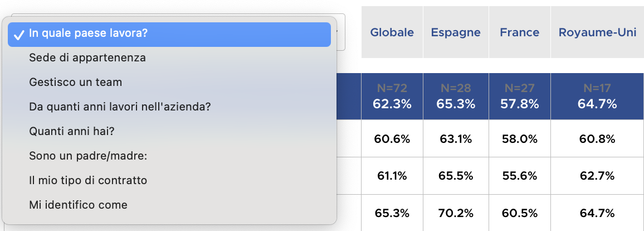Viewport: 644px width, 231px height.
Task: Select "Sono un padre/madre:" option
Action: pyautogui.click(x=88, y=156)
